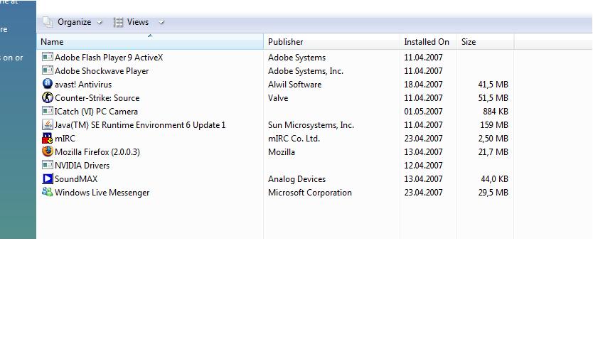Select the SoundMAX program name
This screenshot has width=593, height=364.
pyautogui.click(x=76, y=178)
